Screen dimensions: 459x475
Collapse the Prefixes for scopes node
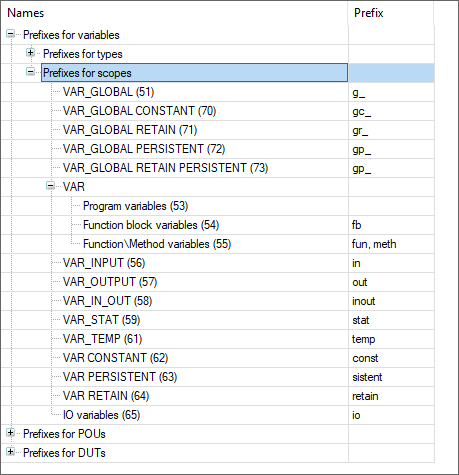point(30,72)
